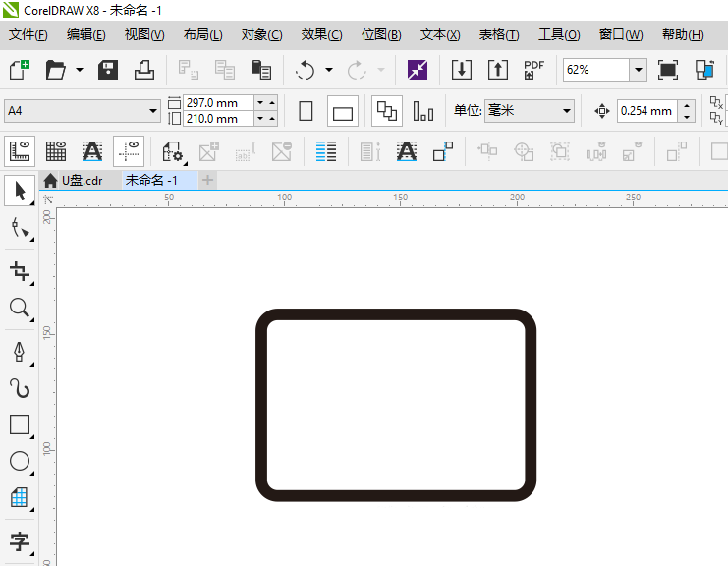The width and height of the screenshot is (728, 566).
Task: Select the Text tool
Action: click(x=19, y=541)
